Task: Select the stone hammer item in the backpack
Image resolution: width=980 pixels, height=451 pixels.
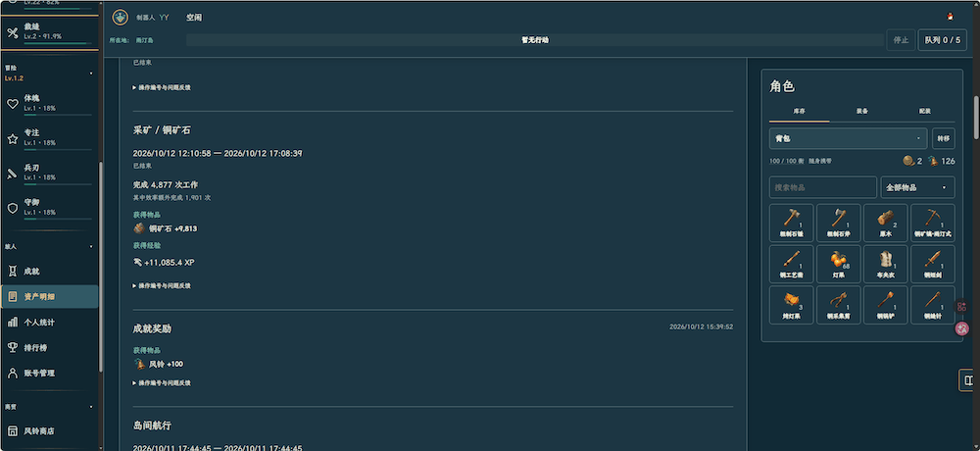Action: [x=791, y=223]
